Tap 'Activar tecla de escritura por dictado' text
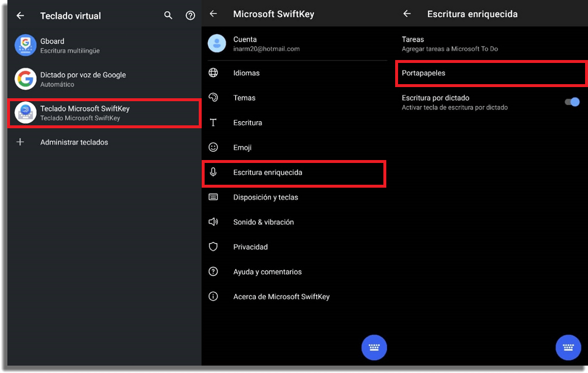This screenshot has height=373, width=588. pyautogui.click(x=455, y=107)
